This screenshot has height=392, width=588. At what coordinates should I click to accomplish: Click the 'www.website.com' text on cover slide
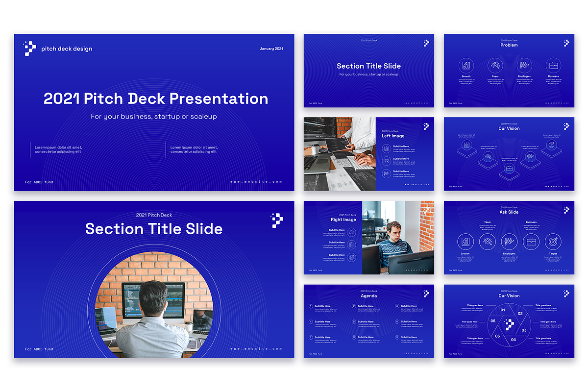256,182
